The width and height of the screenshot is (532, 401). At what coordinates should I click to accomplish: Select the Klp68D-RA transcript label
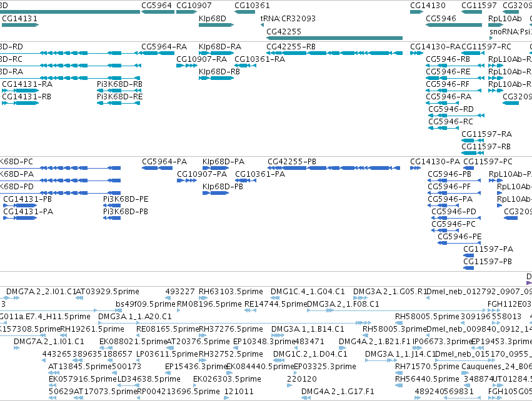[220, 47]
